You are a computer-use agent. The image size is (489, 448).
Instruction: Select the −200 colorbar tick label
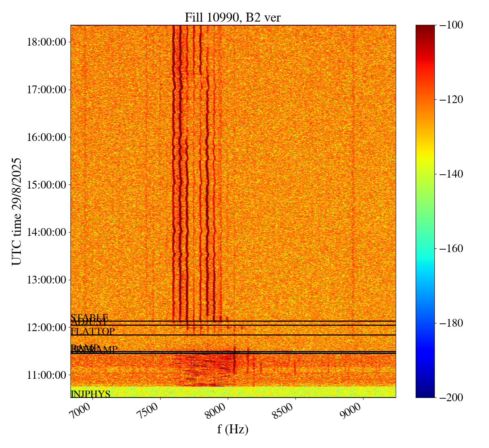[451, 397]
